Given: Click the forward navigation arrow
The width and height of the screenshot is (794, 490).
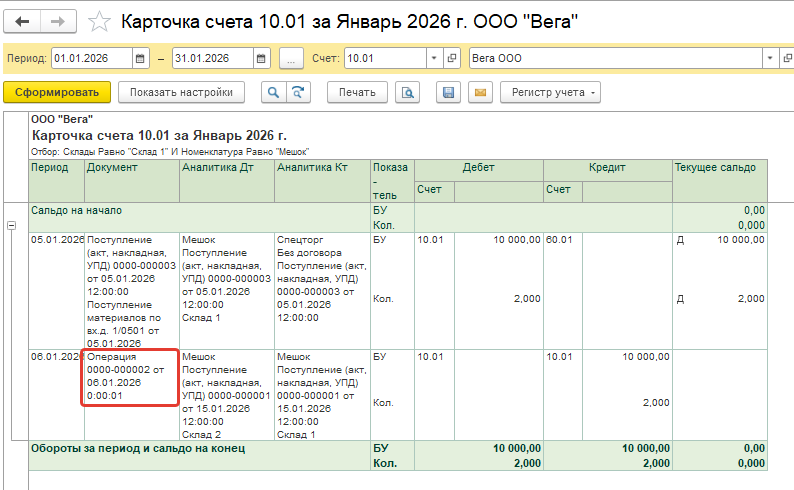Looking at the screenshot, I should coord(59,20).
